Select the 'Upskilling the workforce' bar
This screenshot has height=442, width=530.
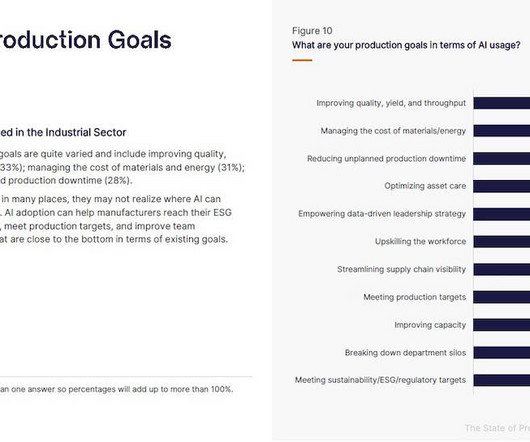pyautogui.click(x=502, y=242)
